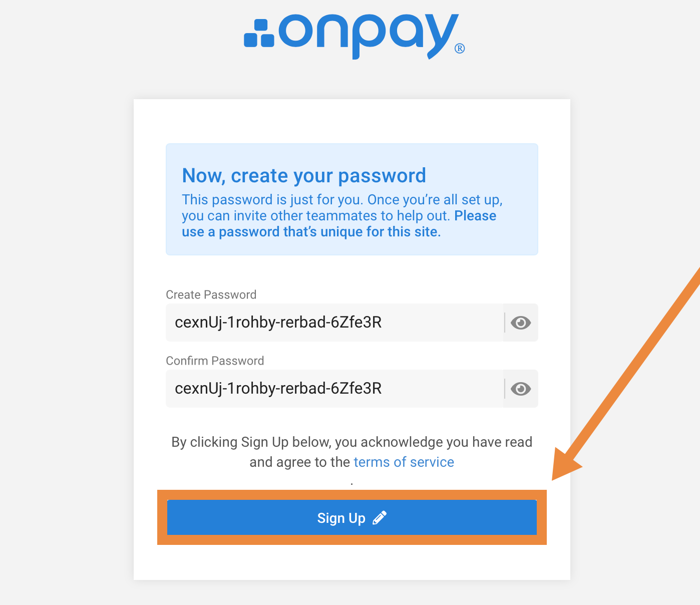
Task: Focus the Create Password input field
Action: (335, 323)
